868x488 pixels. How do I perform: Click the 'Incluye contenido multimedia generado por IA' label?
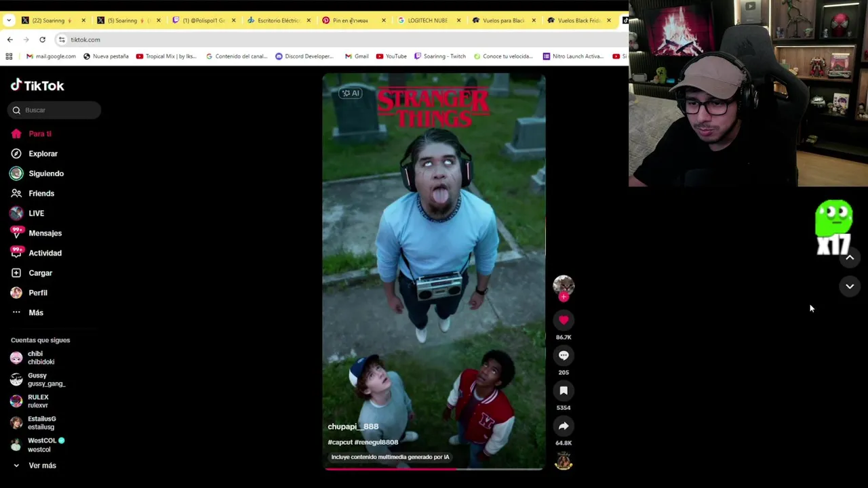click(x=390, y=457)
